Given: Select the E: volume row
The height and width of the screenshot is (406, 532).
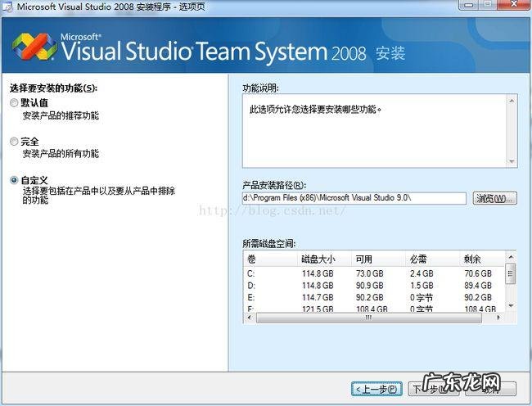Looking at the screenshot, I should (375, 297).
